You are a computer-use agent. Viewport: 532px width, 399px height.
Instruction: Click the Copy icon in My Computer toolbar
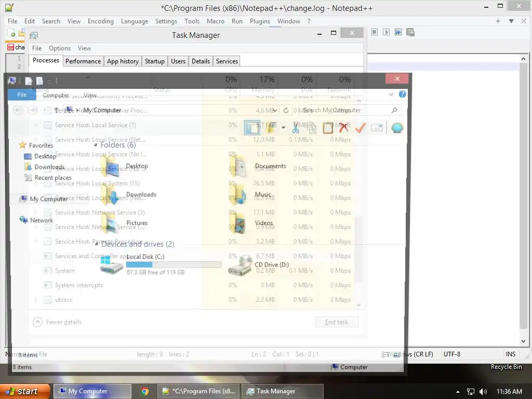(x=311, y=128)
